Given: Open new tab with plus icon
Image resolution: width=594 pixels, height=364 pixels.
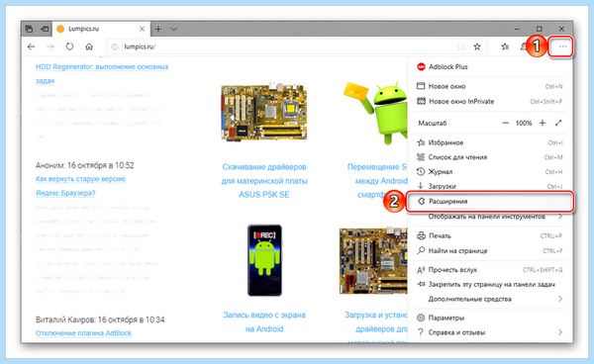Looking at the screenshot, I should pos(158,29).
